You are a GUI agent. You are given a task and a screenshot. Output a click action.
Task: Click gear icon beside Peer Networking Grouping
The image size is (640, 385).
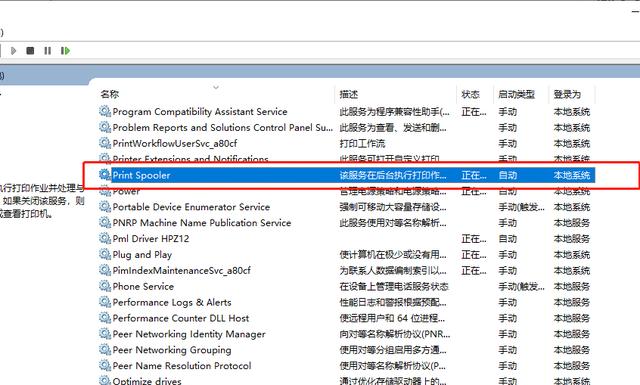click(x=105, y=349)
